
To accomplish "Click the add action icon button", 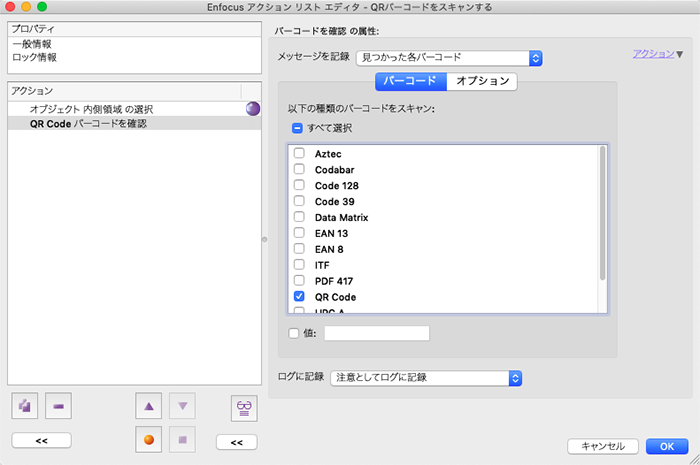I will (x=25, y=406).
